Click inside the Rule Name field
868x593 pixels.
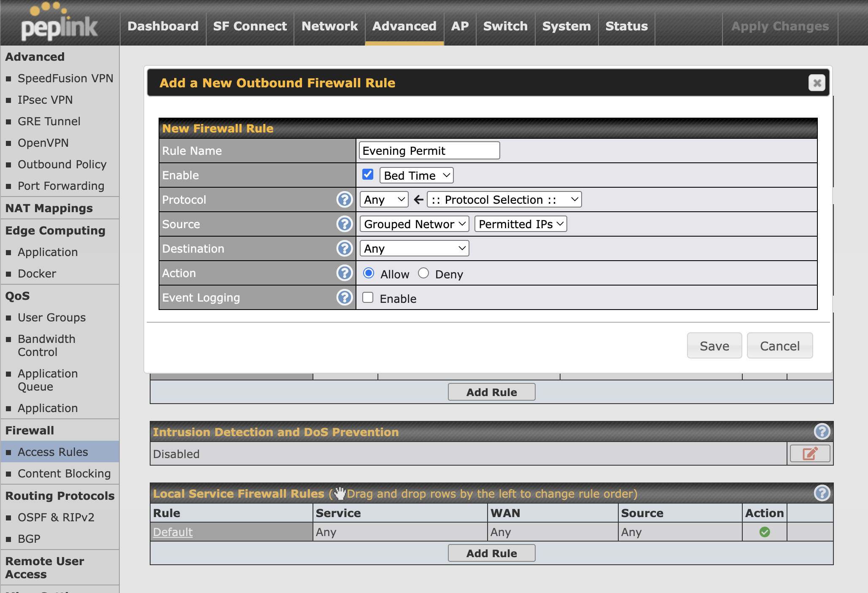pyautogui.click(x=429, y=150)
